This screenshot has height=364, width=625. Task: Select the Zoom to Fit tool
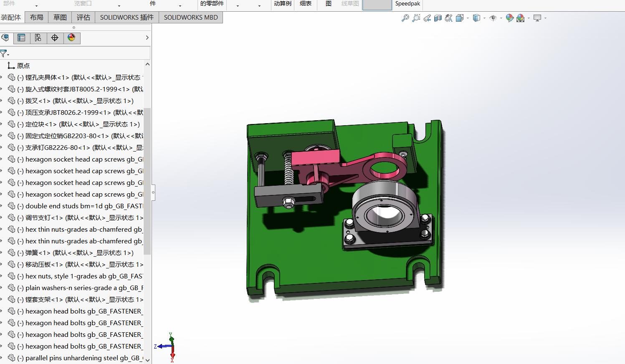click(405, 18)
